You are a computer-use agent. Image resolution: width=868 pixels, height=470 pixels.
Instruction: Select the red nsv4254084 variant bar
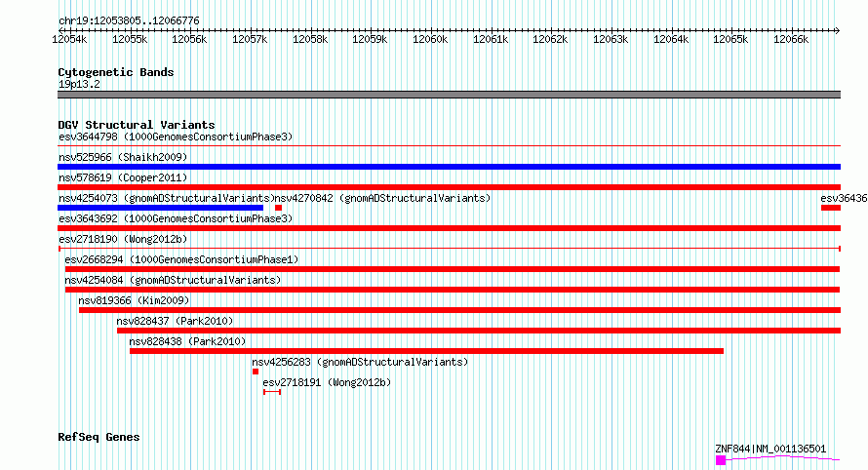[x=453, y=290]
